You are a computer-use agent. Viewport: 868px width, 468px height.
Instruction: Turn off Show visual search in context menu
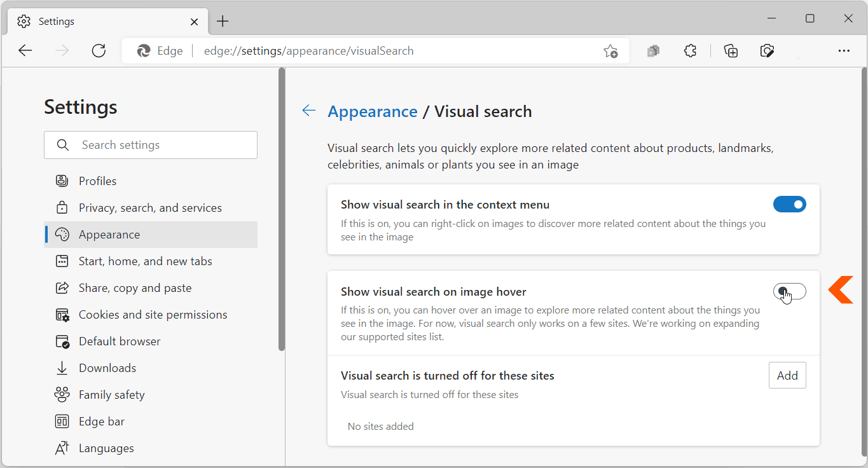790,204
